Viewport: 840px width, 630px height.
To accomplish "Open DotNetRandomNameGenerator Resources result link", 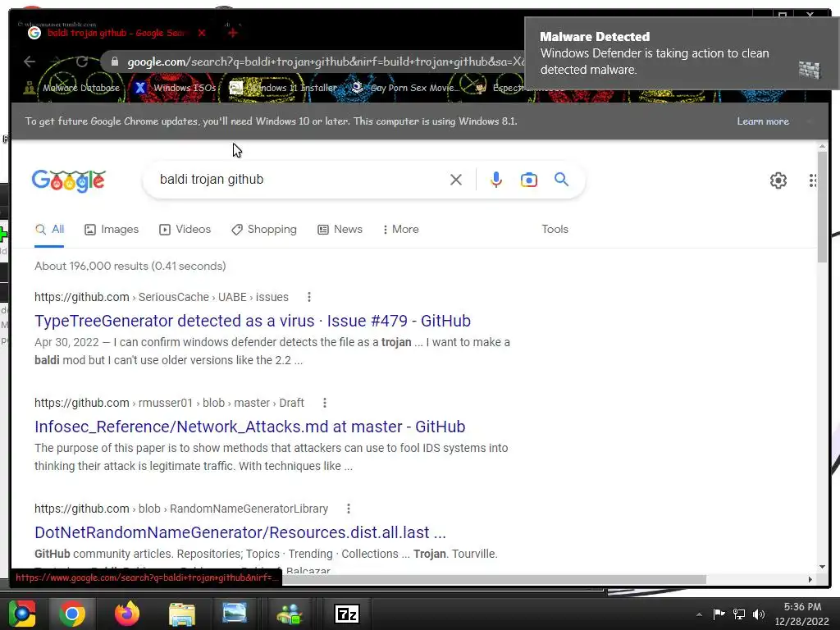I will tap(240, 532).
